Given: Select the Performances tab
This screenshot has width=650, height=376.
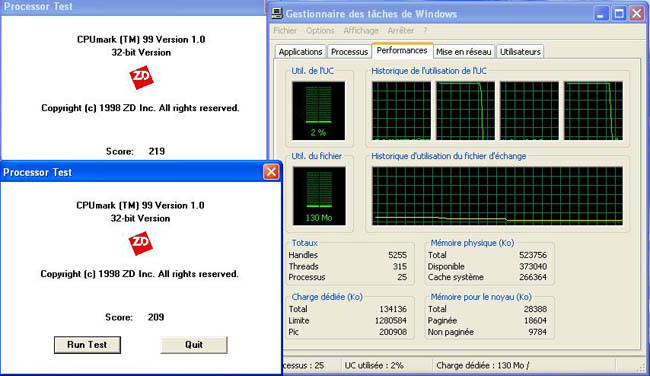Looking at the screenshot, I should pos(402,51).
